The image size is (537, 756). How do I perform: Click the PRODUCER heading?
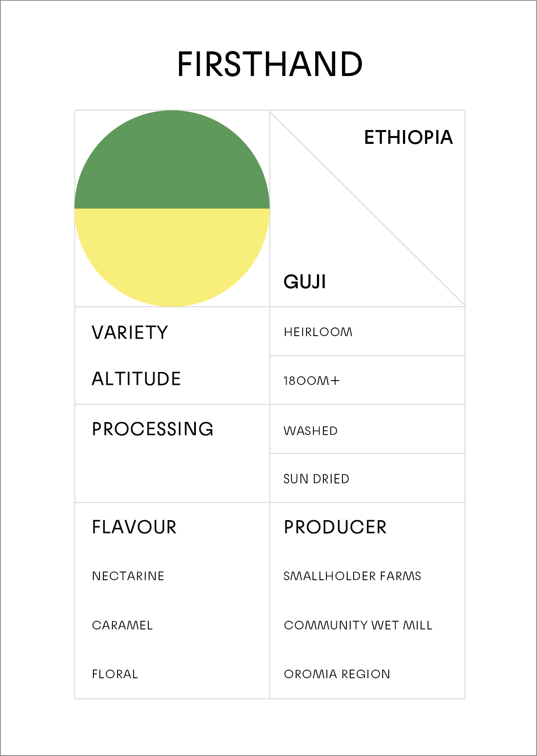tap(335, 527)
